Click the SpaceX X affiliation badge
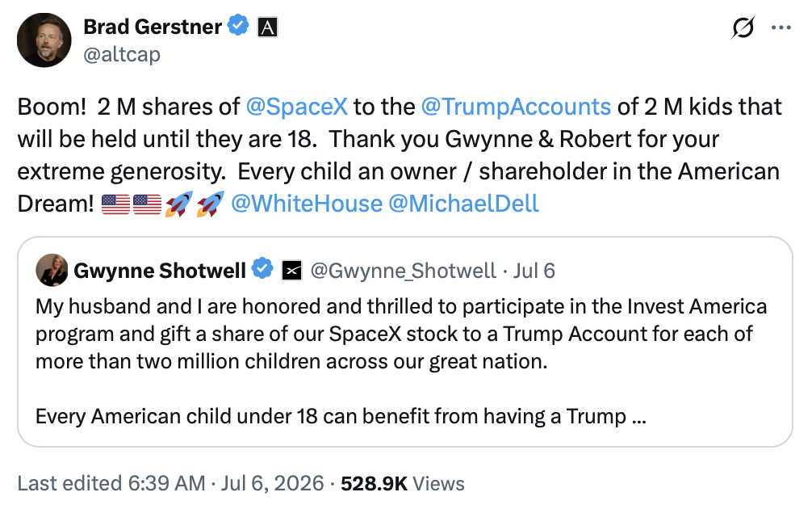Viewport: 812px width, 509px height. [x=291, y=270]
